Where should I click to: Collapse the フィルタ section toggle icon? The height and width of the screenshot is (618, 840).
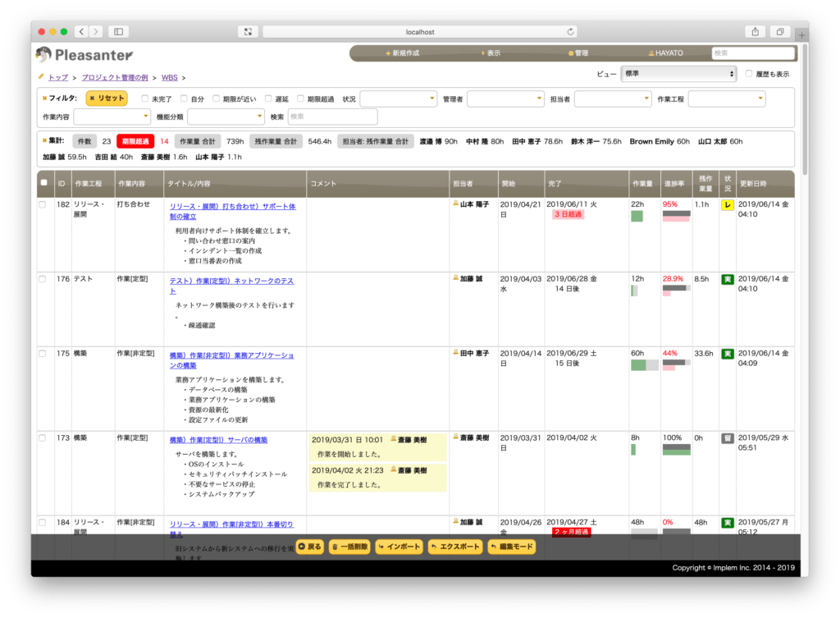tap(44, 98)
